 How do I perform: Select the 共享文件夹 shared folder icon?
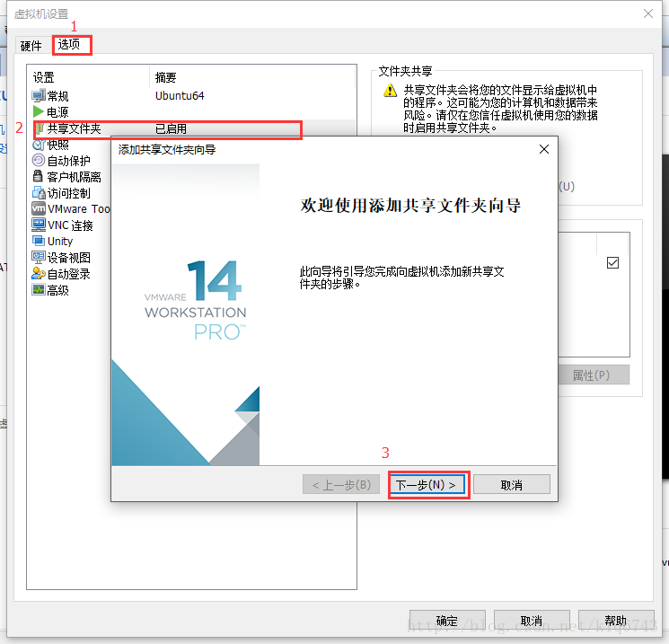coord(40,129)
